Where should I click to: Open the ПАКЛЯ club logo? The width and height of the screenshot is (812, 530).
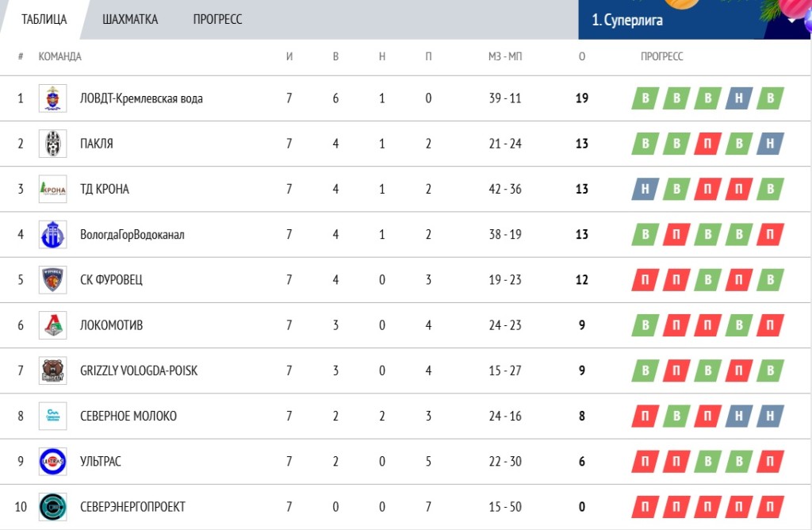point(52,144)
